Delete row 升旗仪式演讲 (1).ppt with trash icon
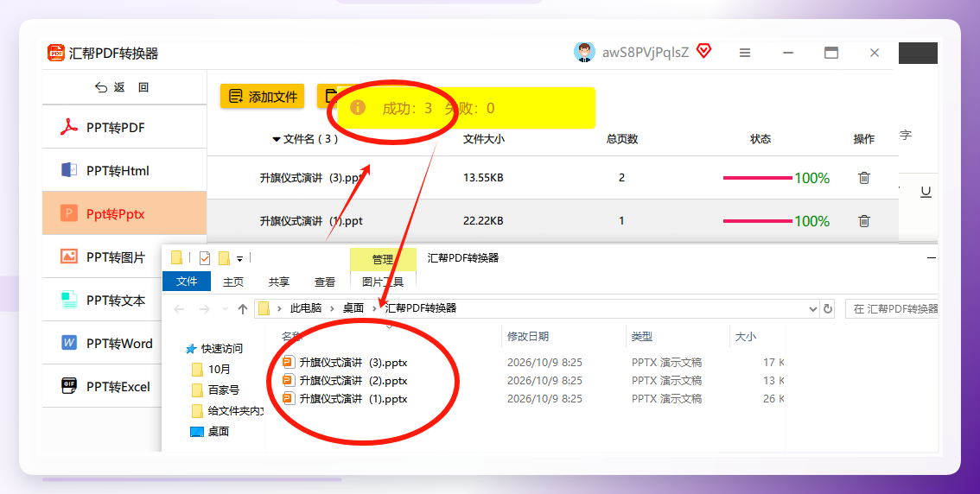Screen dimensions: 980x494 (x=863, y=220)
